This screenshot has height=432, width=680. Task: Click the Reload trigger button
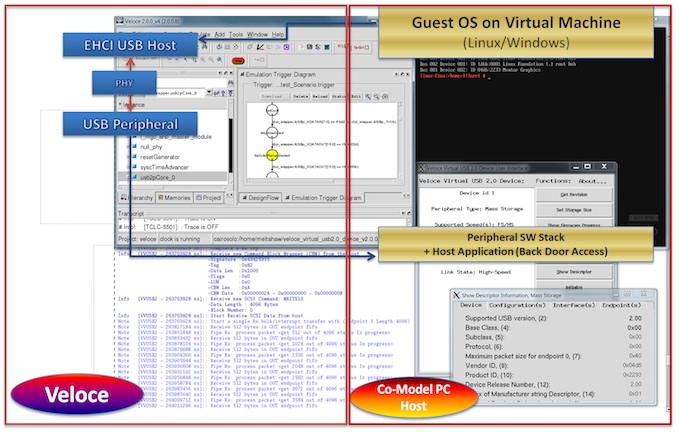point(320,96)
